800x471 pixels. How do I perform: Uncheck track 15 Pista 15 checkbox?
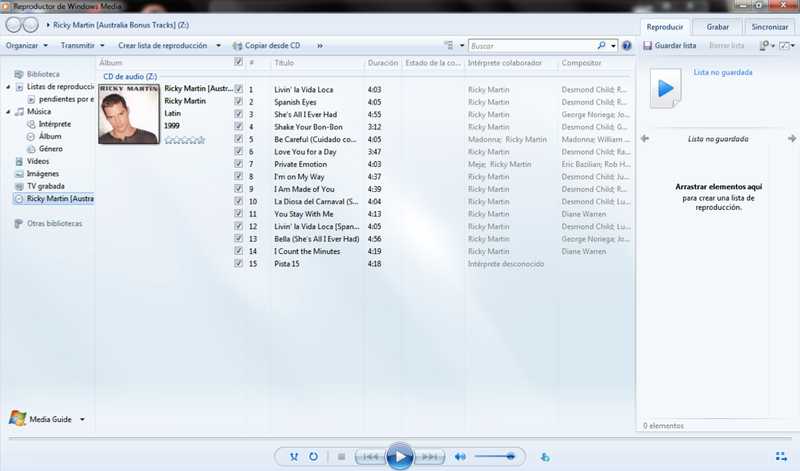(x=238, y=263)
